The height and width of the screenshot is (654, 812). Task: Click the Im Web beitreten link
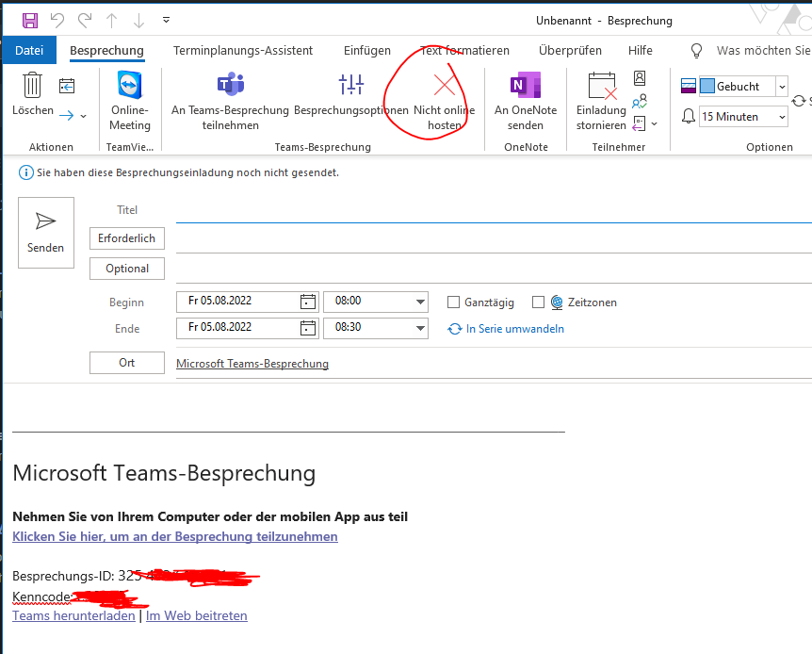197,615
